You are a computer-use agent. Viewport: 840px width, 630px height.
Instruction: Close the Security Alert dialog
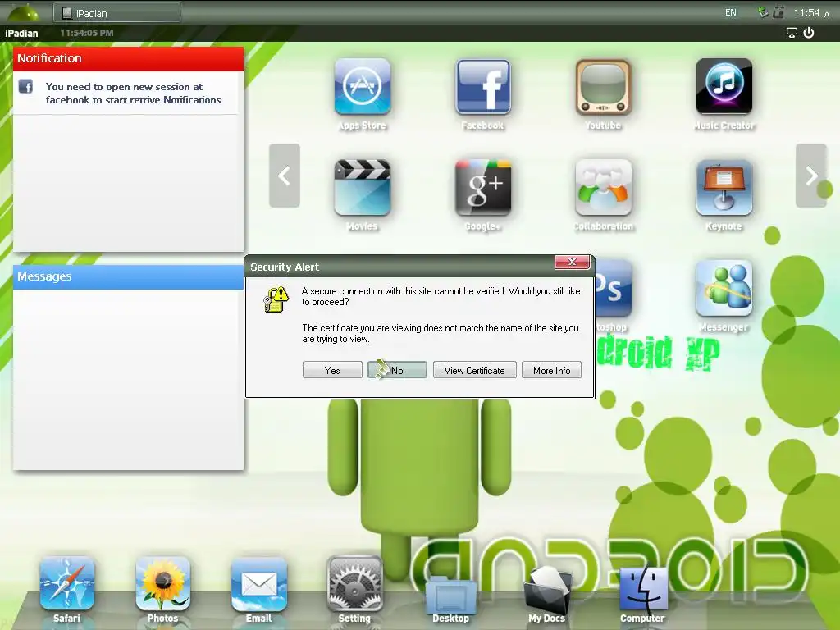pos(572,262)
